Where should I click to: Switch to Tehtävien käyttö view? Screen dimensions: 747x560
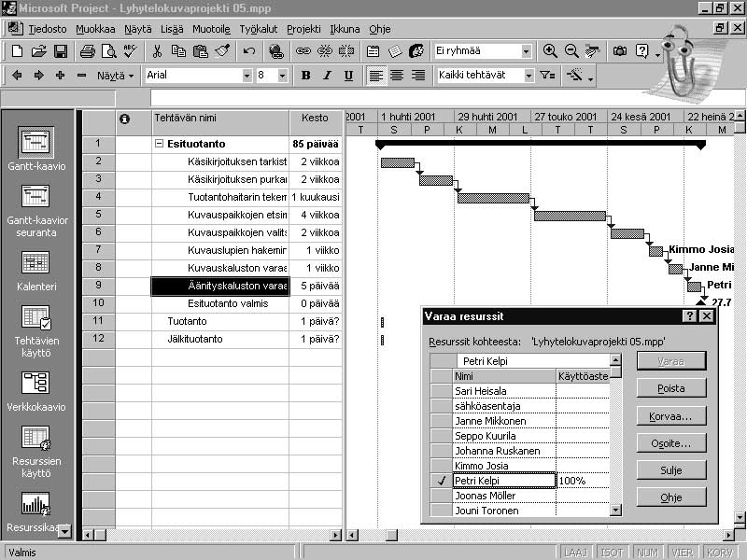click(x=36, y=331)
